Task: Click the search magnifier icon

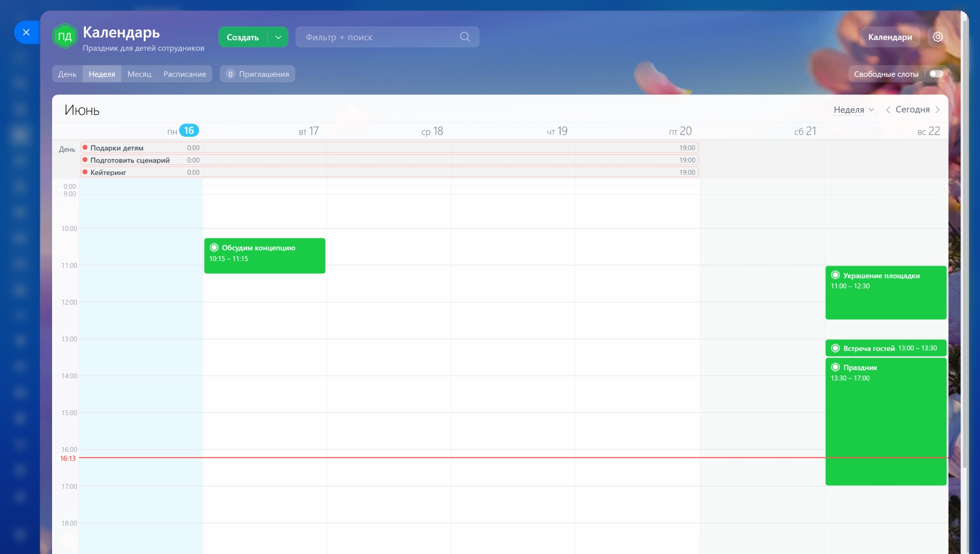Action: coord(465,37)
